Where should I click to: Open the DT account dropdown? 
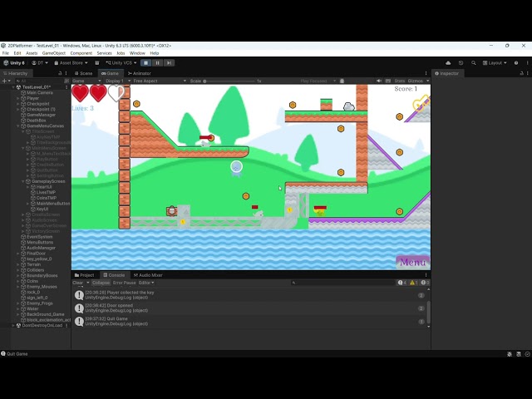[x=40, y=63]
